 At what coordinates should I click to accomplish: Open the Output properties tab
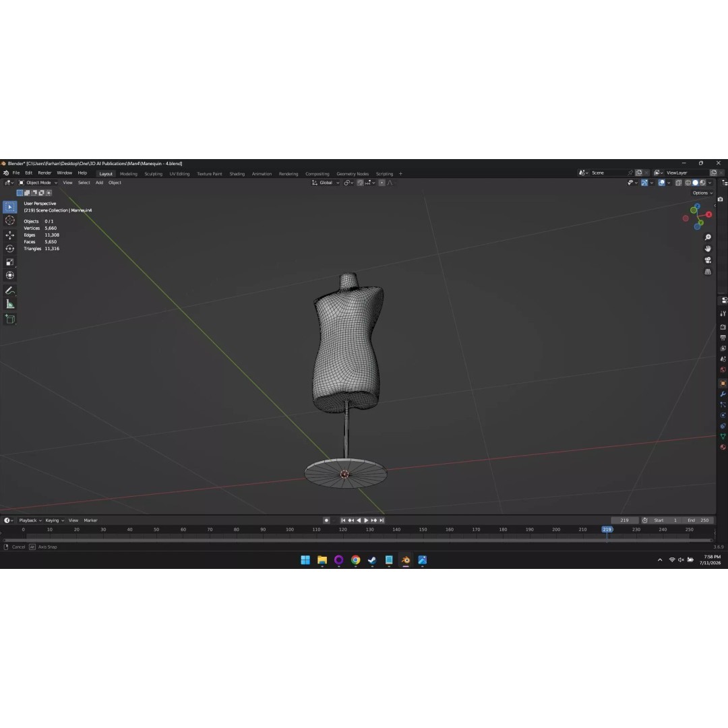click(x=723, y=338)
